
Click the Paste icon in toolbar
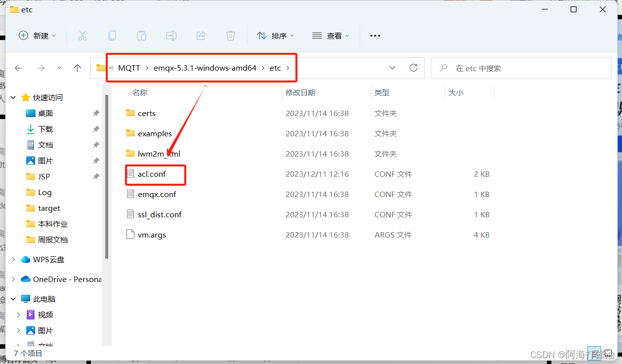[x=142, y=35]
